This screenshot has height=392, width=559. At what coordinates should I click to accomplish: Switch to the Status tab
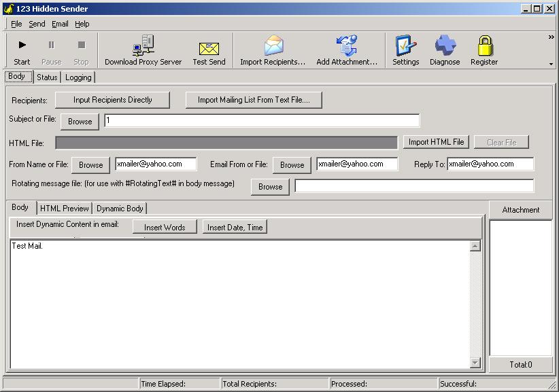pyautogui.click(x=47, y=77)
